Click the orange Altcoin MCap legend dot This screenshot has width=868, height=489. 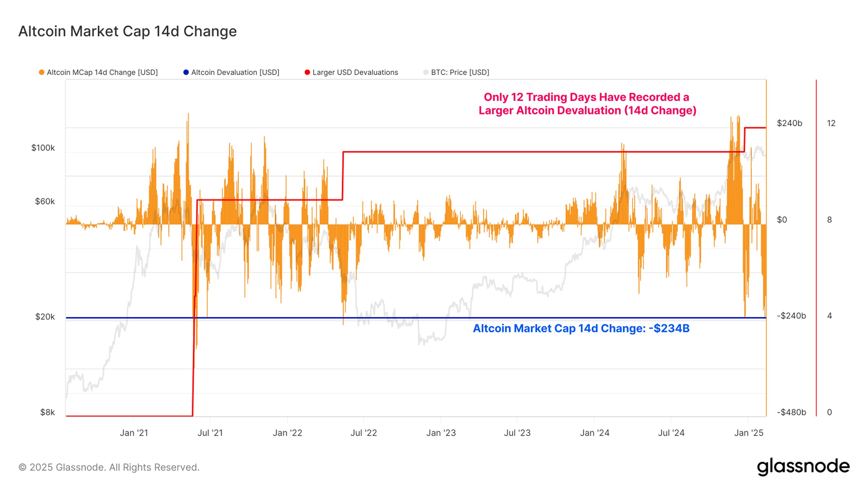point(42,72)
